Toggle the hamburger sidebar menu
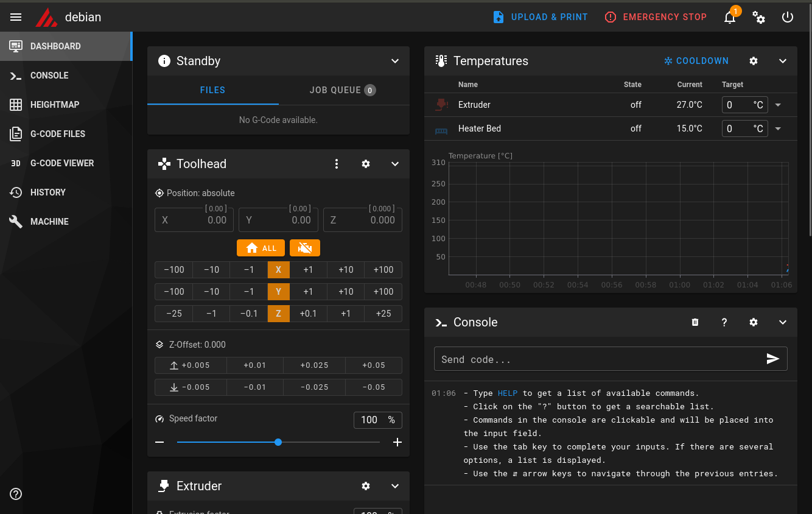812x514 pixels. tap(16, 17)
